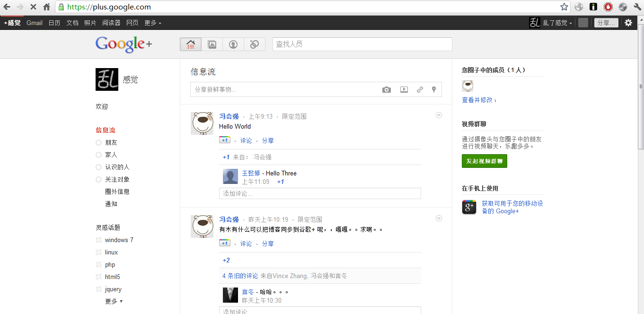Add location using the map pin icon
This screenshot has height=314, width=644.
[x=433, y=89]
